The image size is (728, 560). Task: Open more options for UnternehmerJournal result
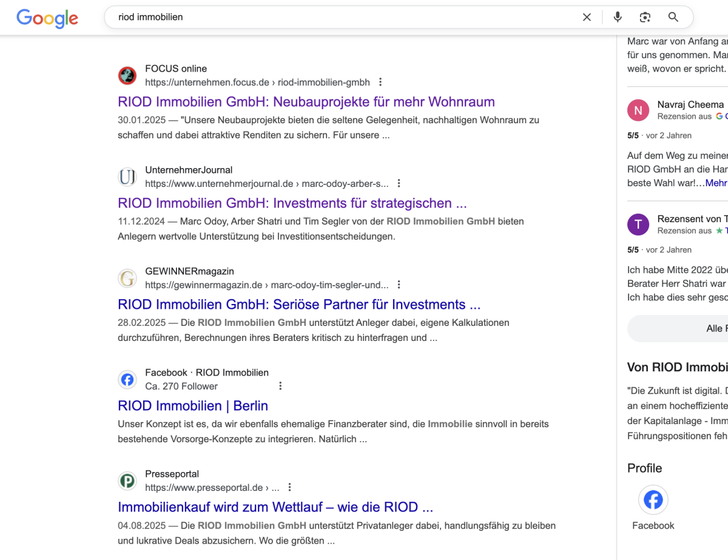(x=399, y=183)
